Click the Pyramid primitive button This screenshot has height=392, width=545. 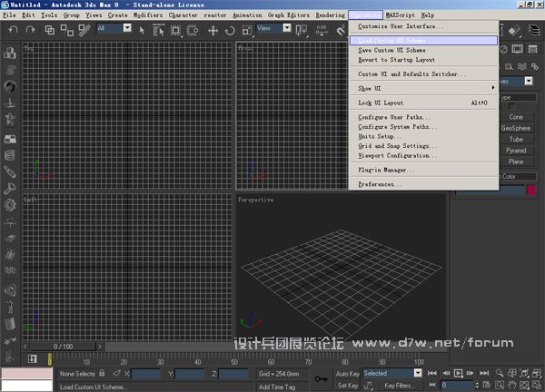point(516,151)
